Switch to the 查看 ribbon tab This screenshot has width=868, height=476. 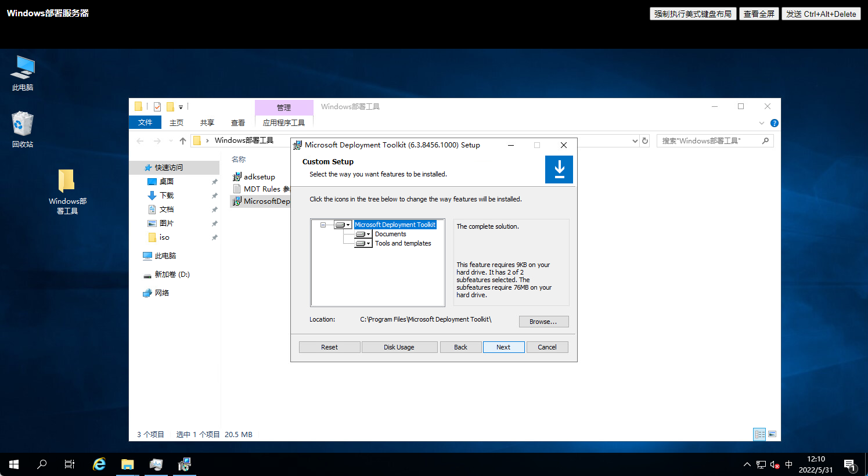click(x=238, y=122)
